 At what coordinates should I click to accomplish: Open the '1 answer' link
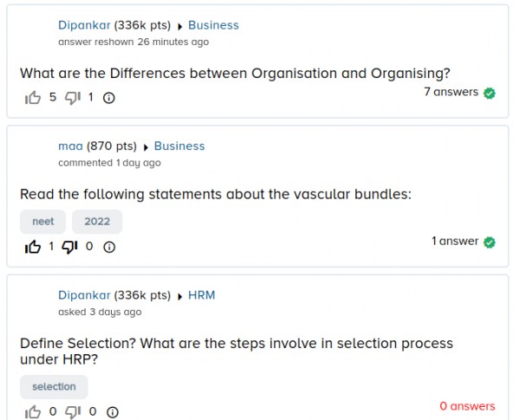coord(455,241)
